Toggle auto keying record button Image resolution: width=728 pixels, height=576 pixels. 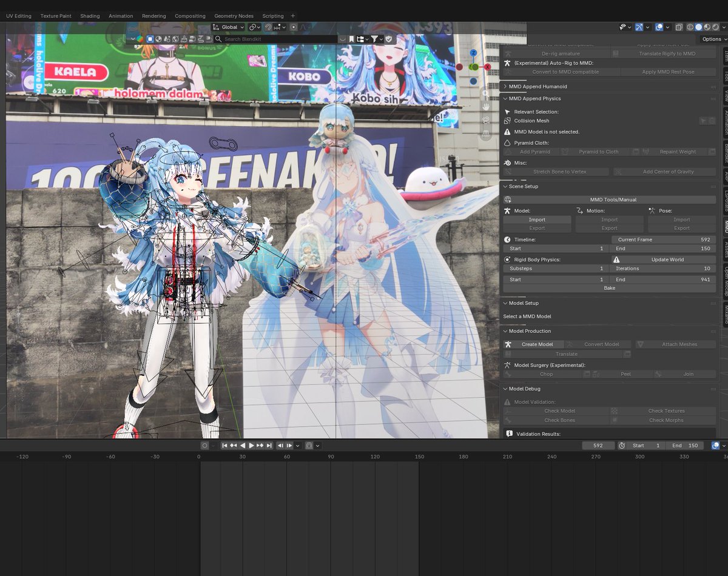click(x=205, y=446)
